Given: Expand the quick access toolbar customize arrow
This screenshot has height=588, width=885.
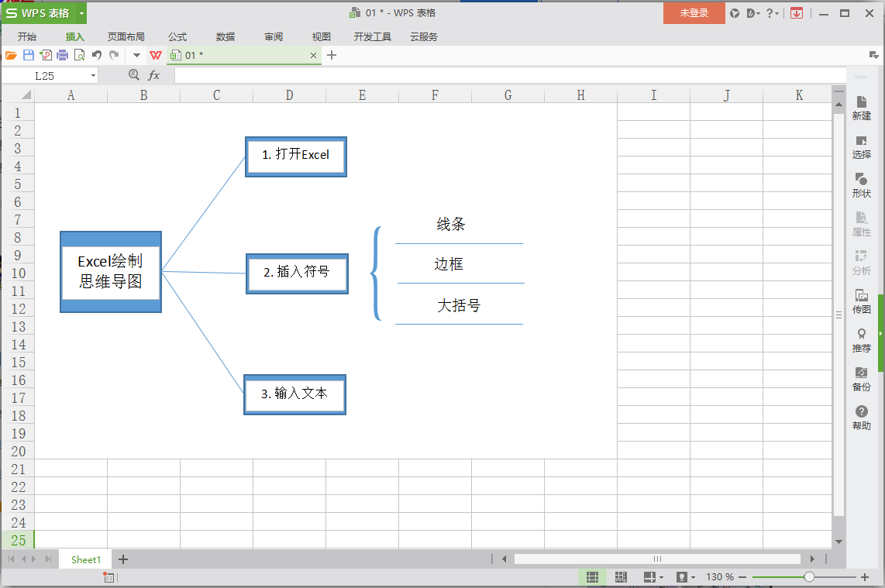Looking at the screenshot, I should coord(136,55).
